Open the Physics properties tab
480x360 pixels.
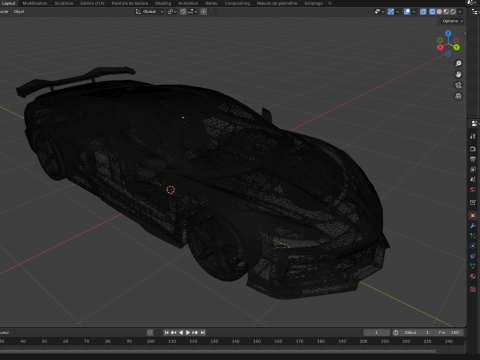[473, 246]
